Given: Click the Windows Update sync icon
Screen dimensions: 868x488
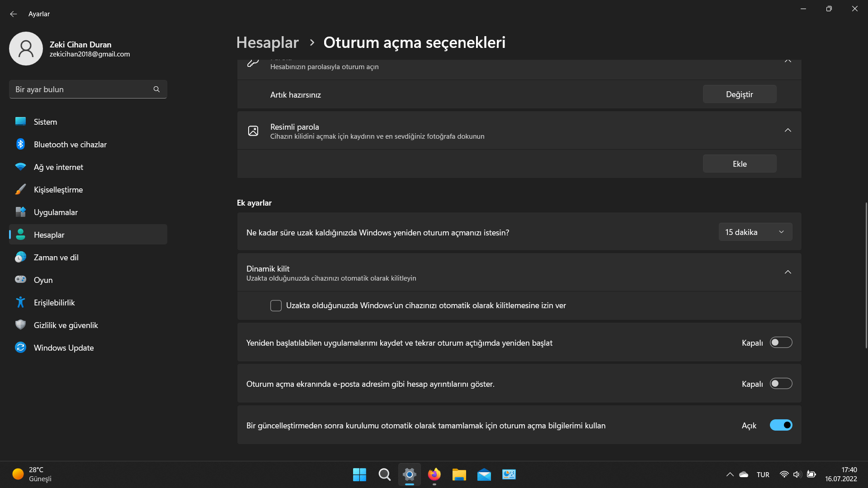Looking at the screenshot, I should pyautogui.click(x=20, y=347).
